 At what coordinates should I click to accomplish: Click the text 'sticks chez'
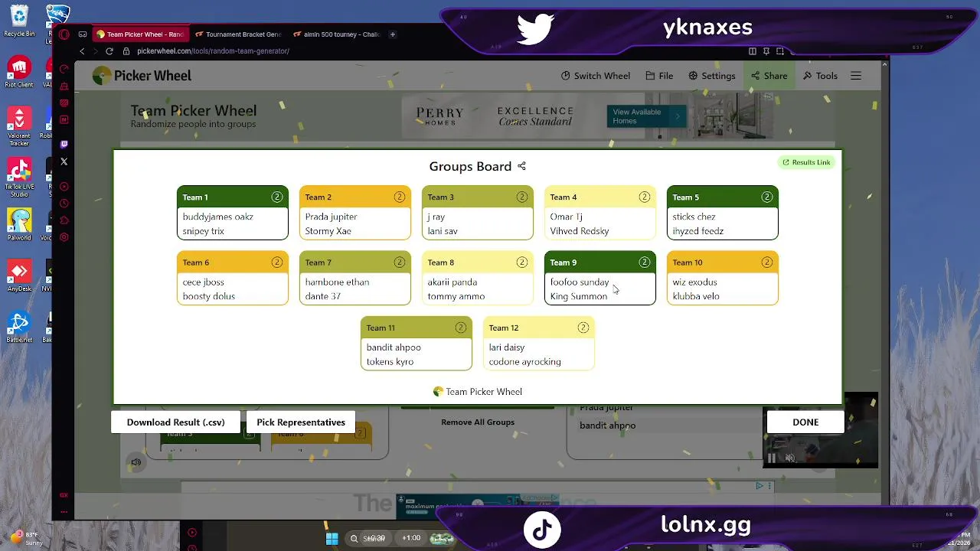click(x=694, y=217)
